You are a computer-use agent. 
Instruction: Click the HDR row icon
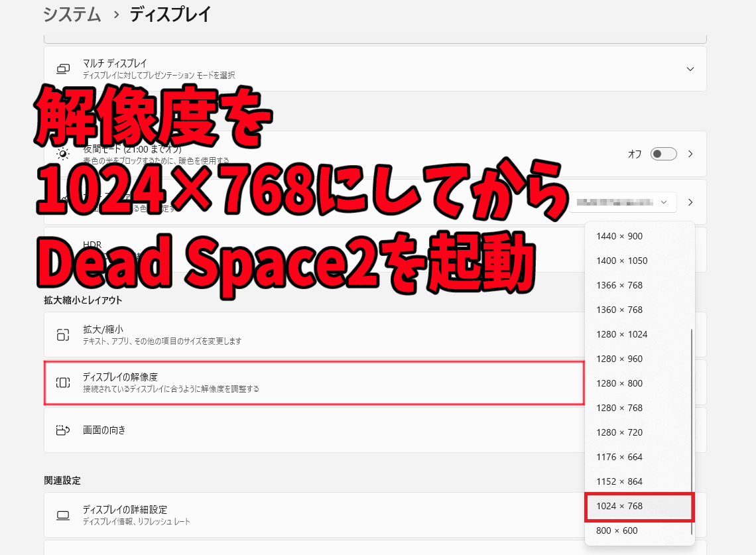(63, 250)
